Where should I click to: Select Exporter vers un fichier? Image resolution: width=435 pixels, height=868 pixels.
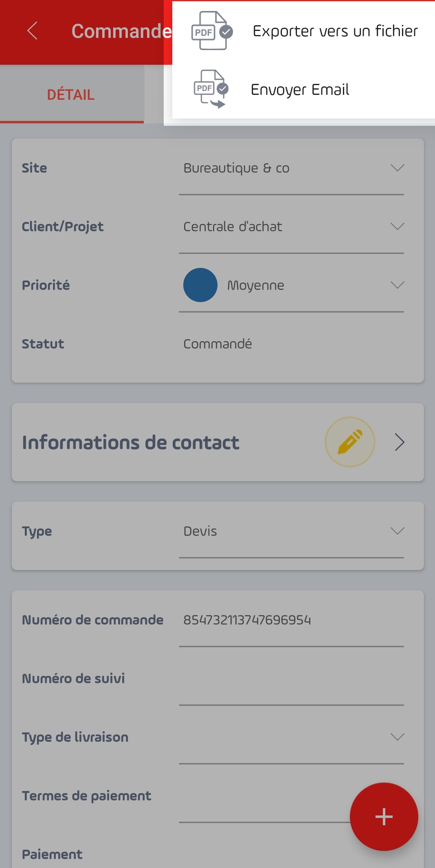[x=335, y=31]
